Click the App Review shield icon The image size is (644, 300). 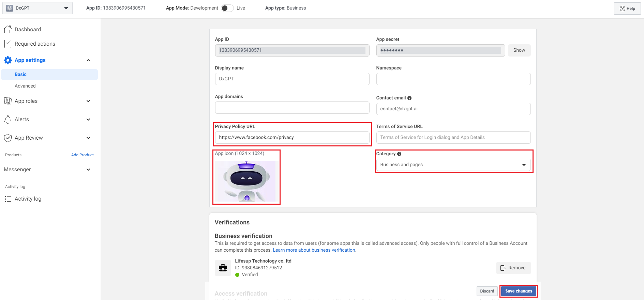pyautogui.click(x=8, y=138)
